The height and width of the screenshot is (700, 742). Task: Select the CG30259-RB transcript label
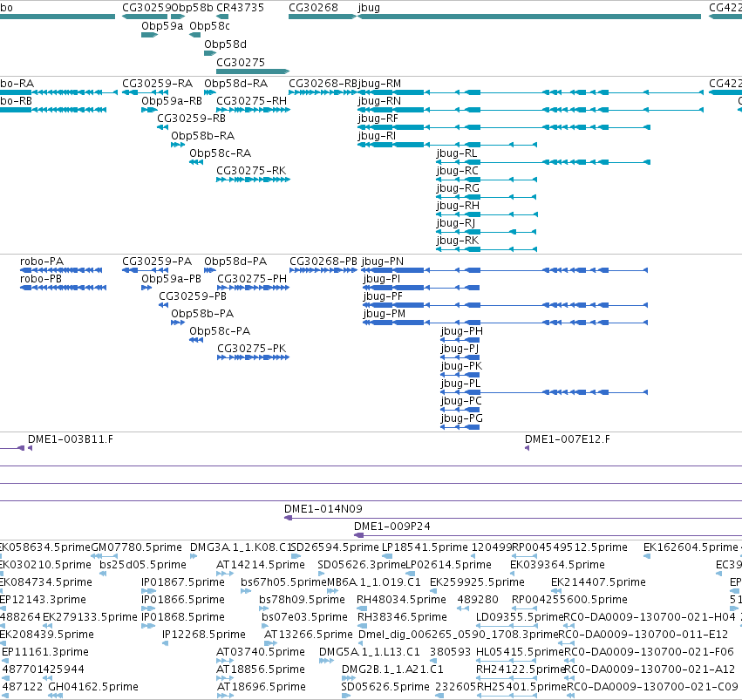click(191, 119)
